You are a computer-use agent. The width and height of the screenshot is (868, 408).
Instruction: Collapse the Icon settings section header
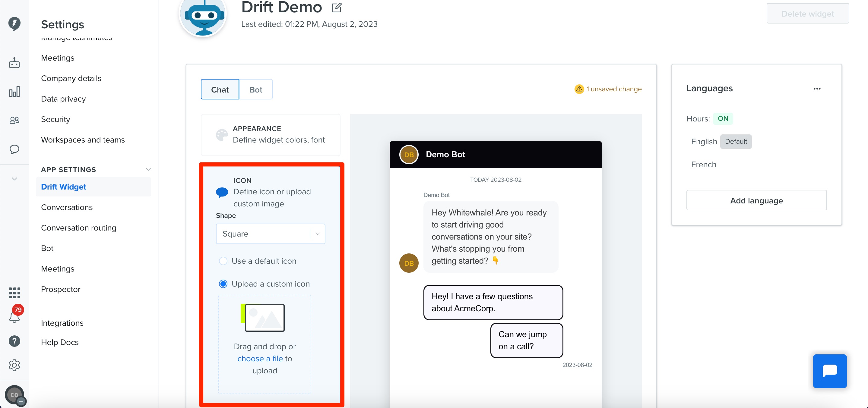(x=270, y=192)
